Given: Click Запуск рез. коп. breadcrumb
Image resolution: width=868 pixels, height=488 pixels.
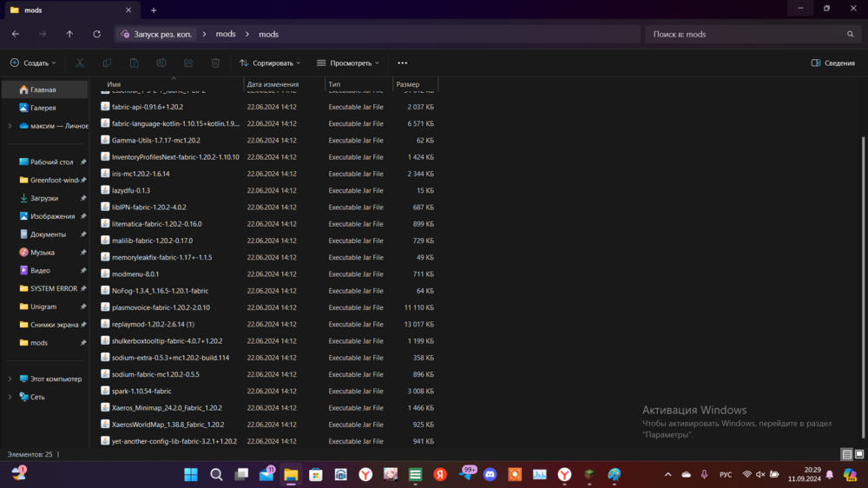Looking at the screenshot, I should [156, 35].
